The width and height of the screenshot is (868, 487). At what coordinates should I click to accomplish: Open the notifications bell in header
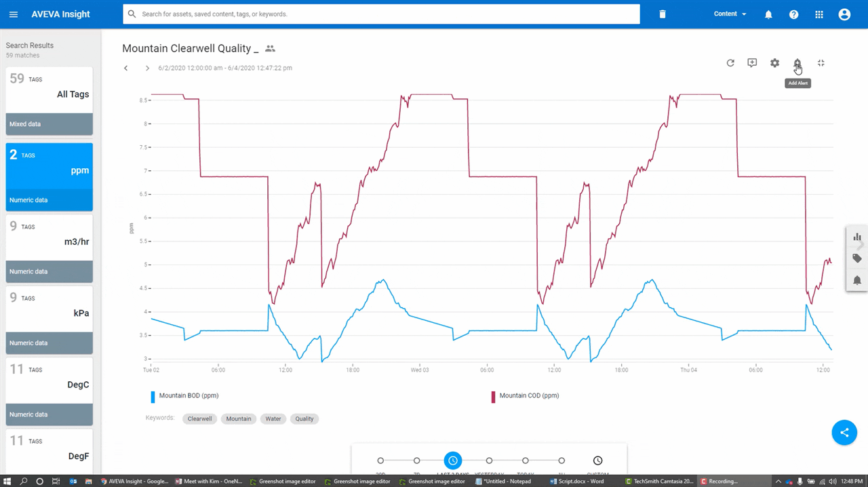768,14
